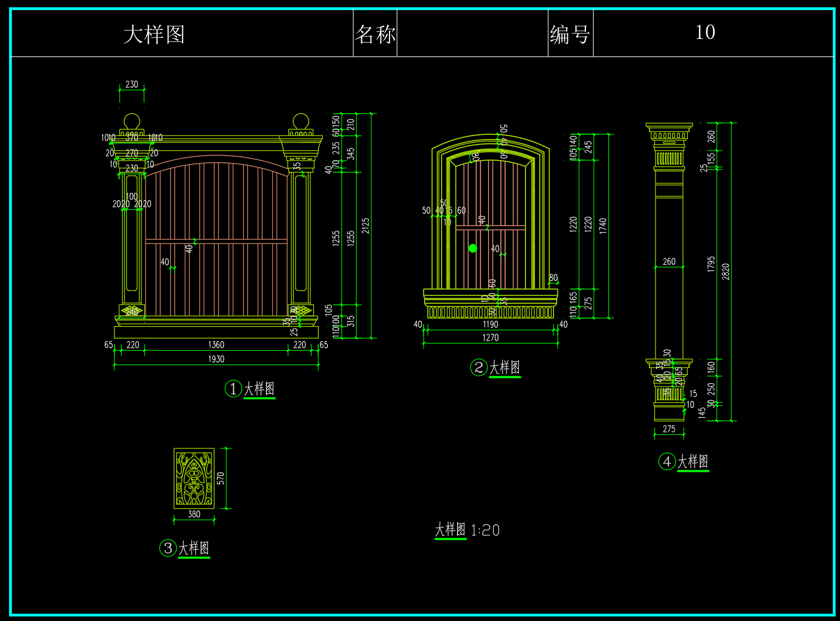Click the 2125 gate height dimension
Image resolution: width=840 pixels, height=621 pixels.
click(365, 225)
